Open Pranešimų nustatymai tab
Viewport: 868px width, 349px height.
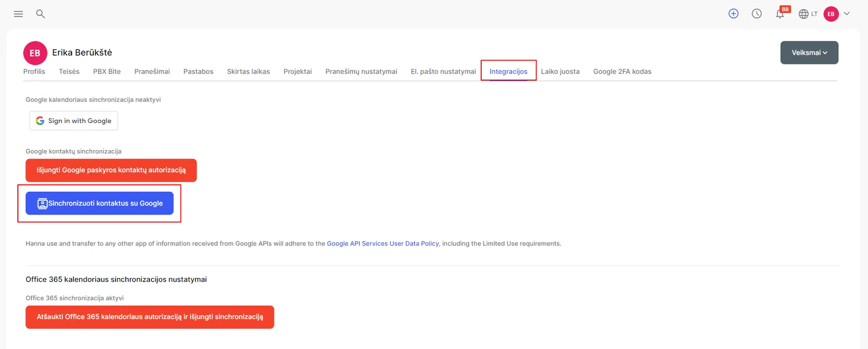click(361, 72)
